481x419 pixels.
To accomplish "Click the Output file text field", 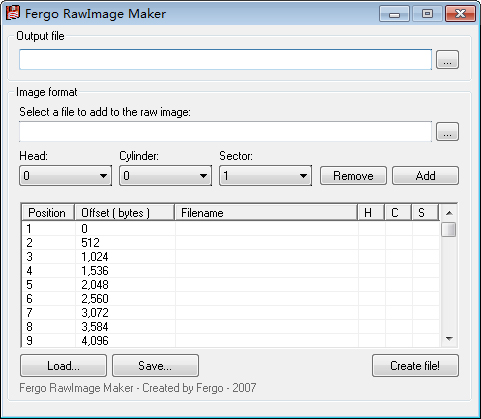I will (x=225, y=60).
